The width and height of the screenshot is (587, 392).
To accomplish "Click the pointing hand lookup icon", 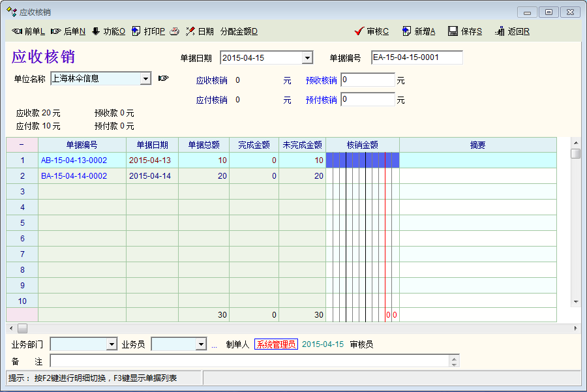I will tap(163, 79).
